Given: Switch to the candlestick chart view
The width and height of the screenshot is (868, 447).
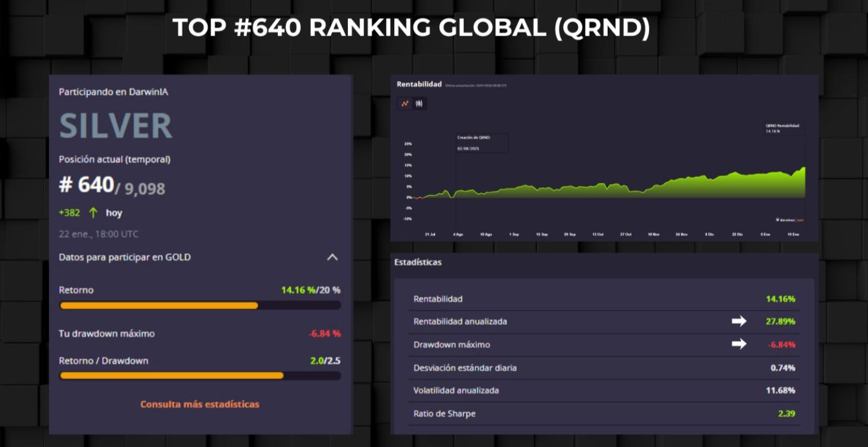Looking at the screenshot, I should [x=419, y=103].
